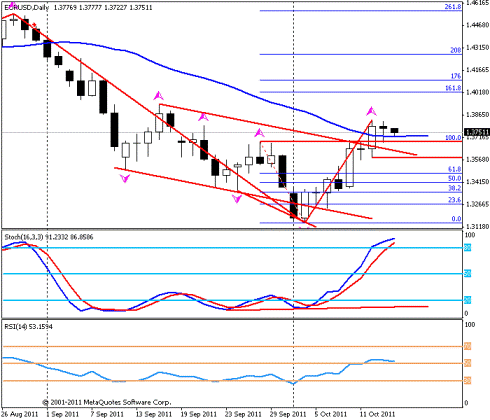490x420 pixels.
Task: Select the up fractal arrow above 13 Sep peak
Action: (158, 96)
